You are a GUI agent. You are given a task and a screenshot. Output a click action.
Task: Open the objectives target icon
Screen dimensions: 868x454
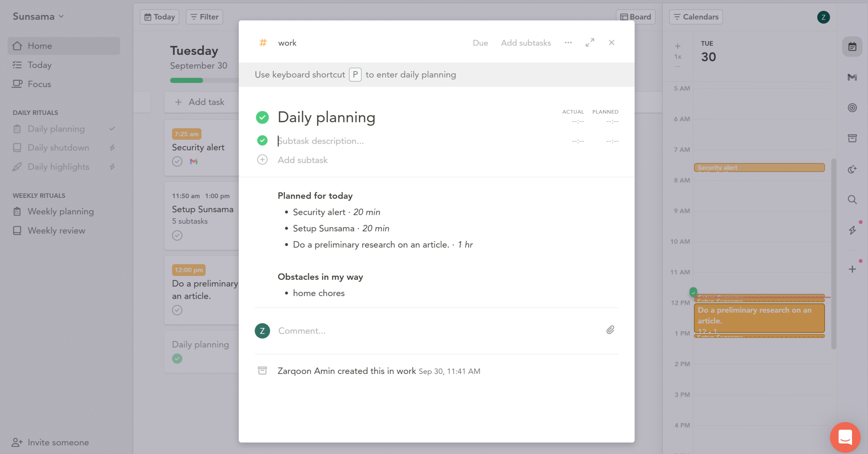pos(852,108)
